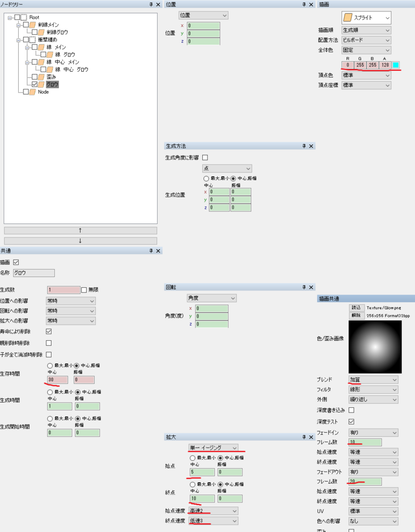Screen dimensions: 415x532
Task: Open the 回転 角度 type dropdown
Action: coord(212,298)
